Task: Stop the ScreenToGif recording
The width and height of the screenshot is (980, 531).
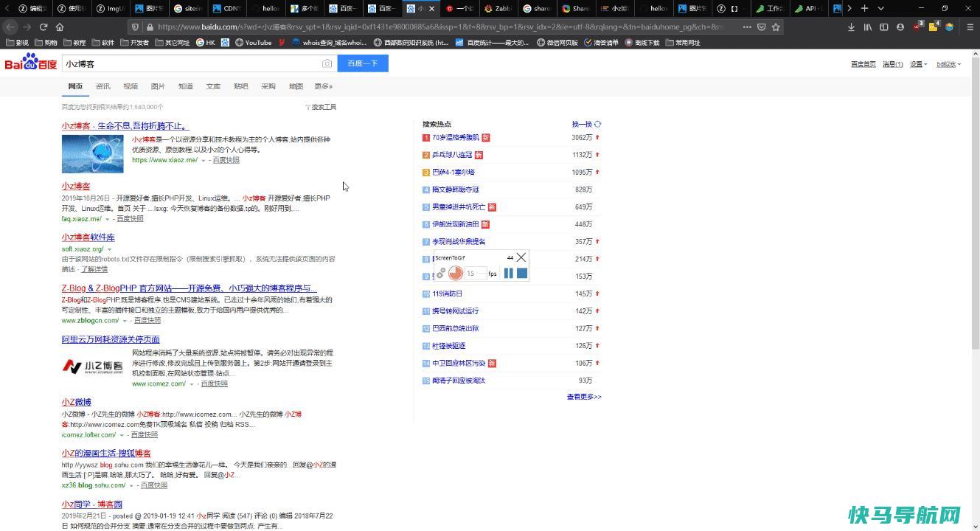Action: [x=522, y=273]
